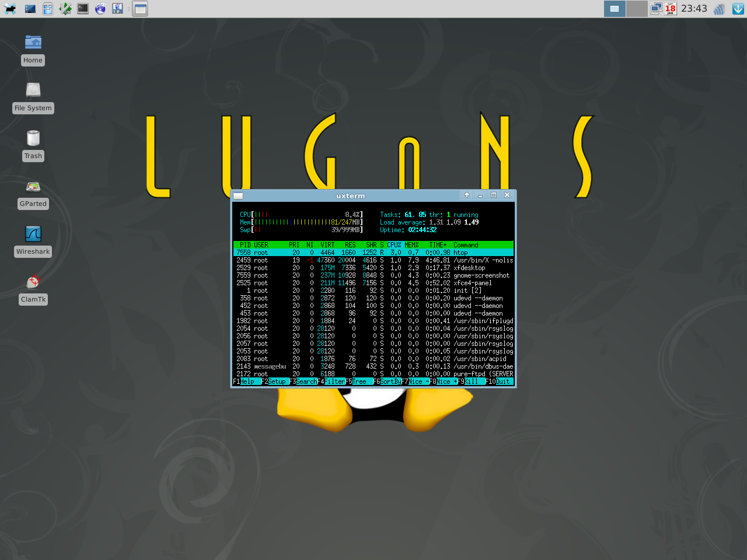Click F4 Filter in htop footer
This screenshot has height=560, width=747.
click(x=331, y=381)
